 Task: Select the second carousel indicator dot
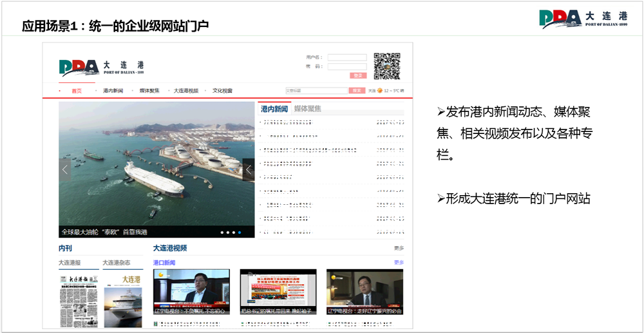pos(228,233)
